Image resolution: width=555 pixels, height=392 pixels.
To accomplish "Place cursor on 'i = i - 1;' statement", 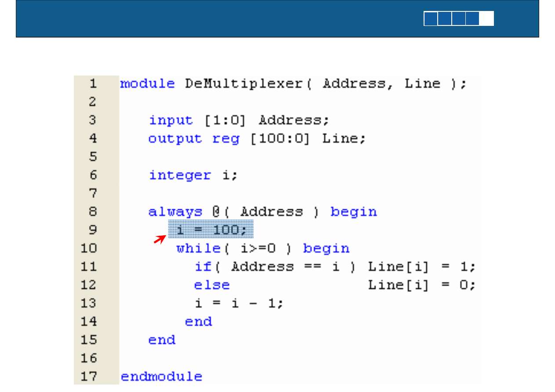I will [x=239, y=303].
